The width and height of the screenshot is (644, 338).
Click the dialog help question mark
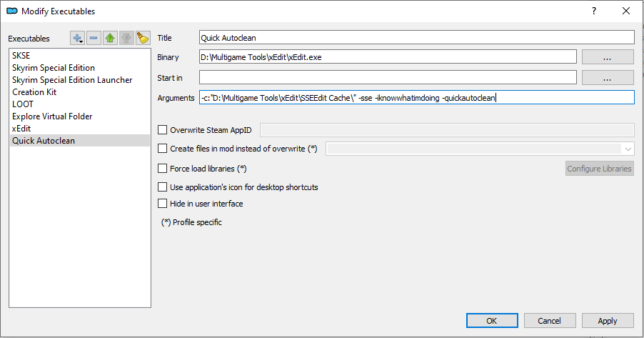pos(593,11)
